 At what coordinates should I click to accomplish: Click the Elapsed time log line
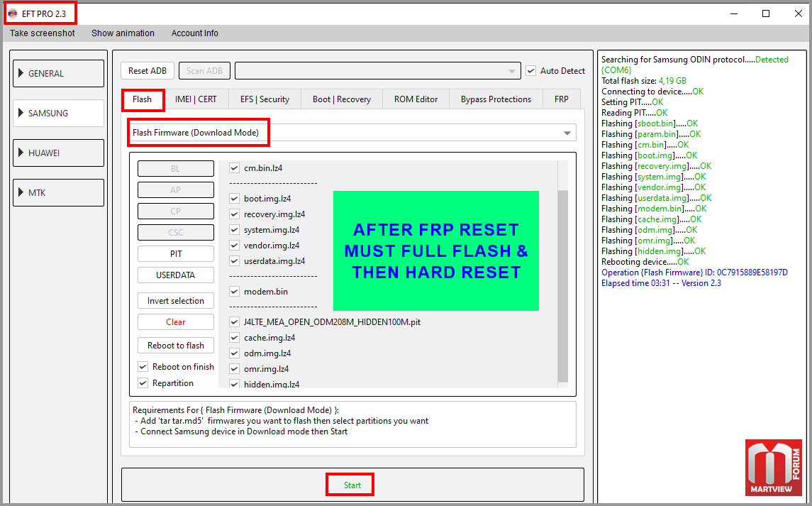pos(662,283)
